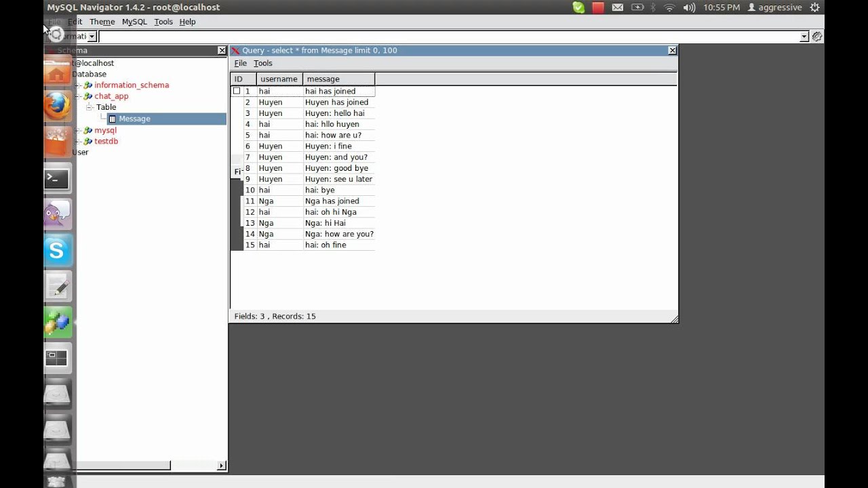The width and height of the screenshot is (868, 488).
Task: Close the Query window
Action: pos(672,50)
